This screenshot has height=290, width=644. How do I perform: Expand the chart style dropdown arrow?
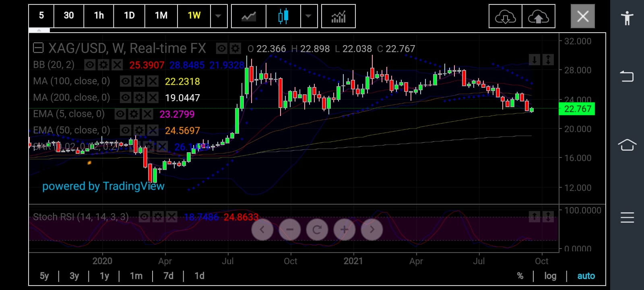pyautogui.click(x=309, y=16)
